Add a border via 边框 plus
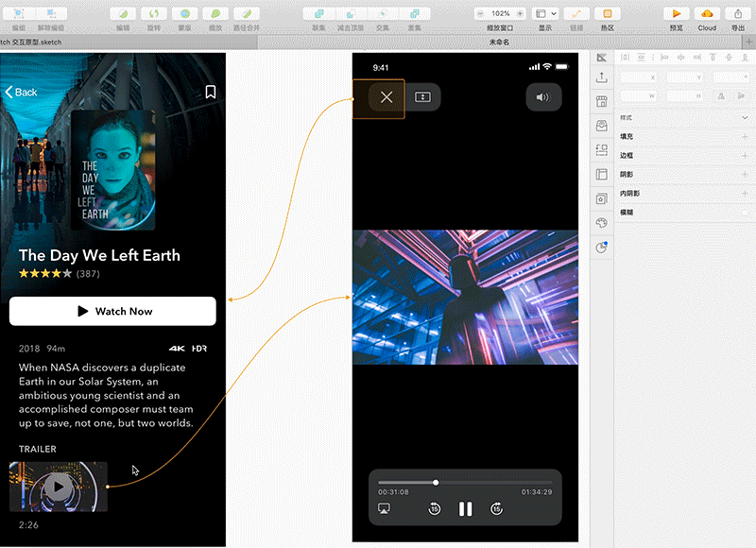 pos(745,155)
